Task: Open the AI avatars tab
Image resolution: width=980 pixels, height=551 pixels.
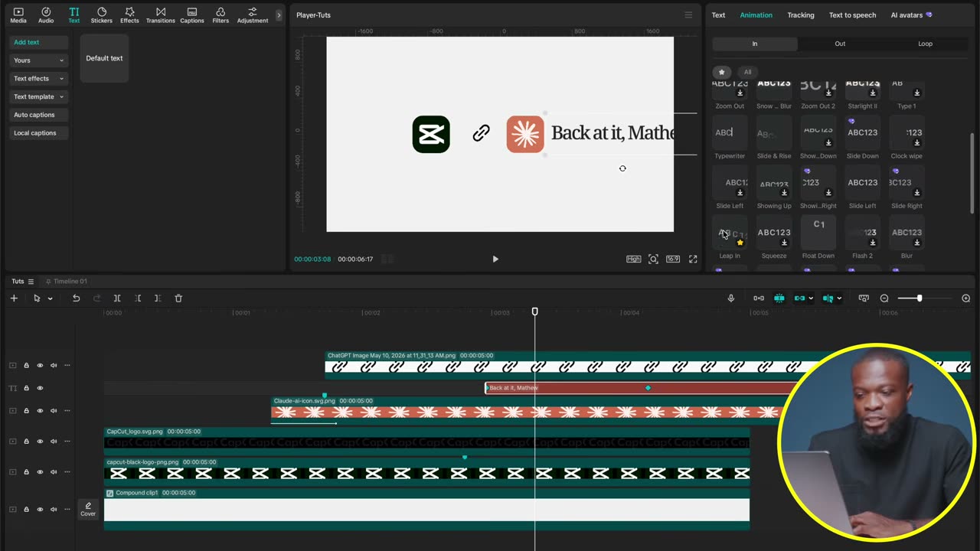Action: pos(911,15)
